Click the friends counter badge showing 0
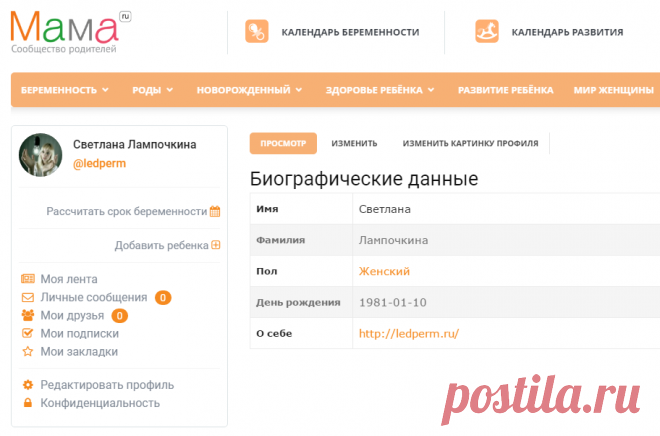660x436 pixels. pyautogui.click(x=120, y=316)
